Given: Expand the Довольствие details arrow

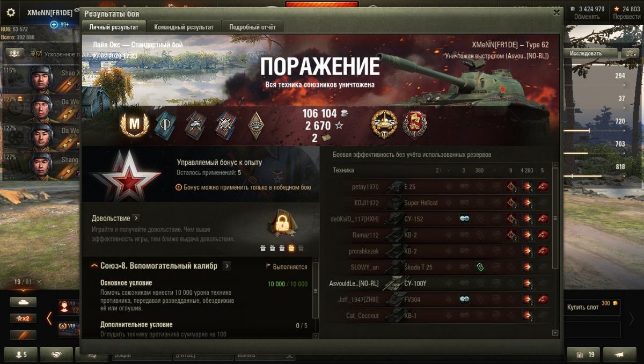Looking at the screenshot, I should [x=136, y=218].
